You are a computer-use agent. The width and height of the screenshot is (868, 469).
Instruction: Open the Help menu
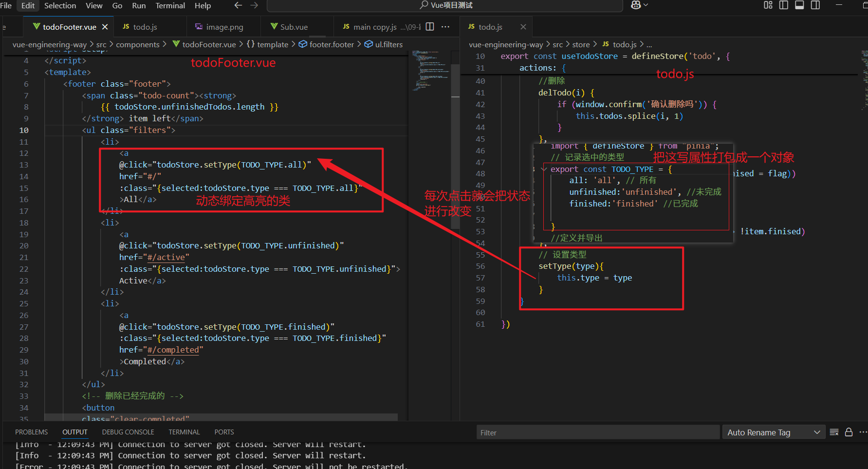click(203, 5)
